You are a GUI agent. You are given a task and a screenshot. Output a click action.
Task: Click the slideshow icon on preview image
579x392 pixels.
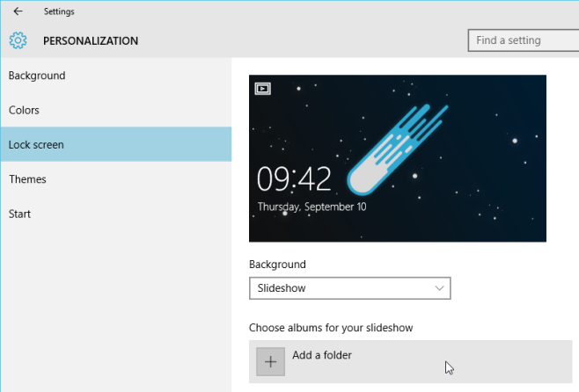point(262,88)
